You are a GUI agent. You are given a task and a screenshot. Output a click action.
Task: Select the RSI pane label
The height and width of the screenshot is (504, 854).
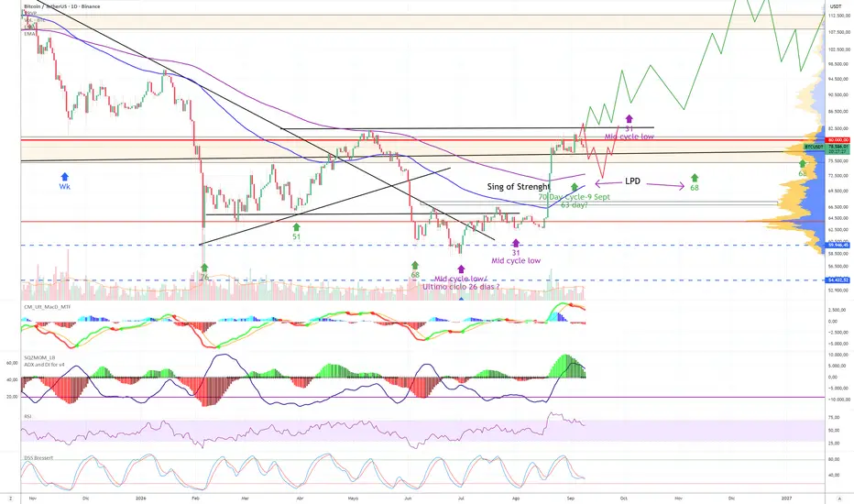(x=27, y=416)
